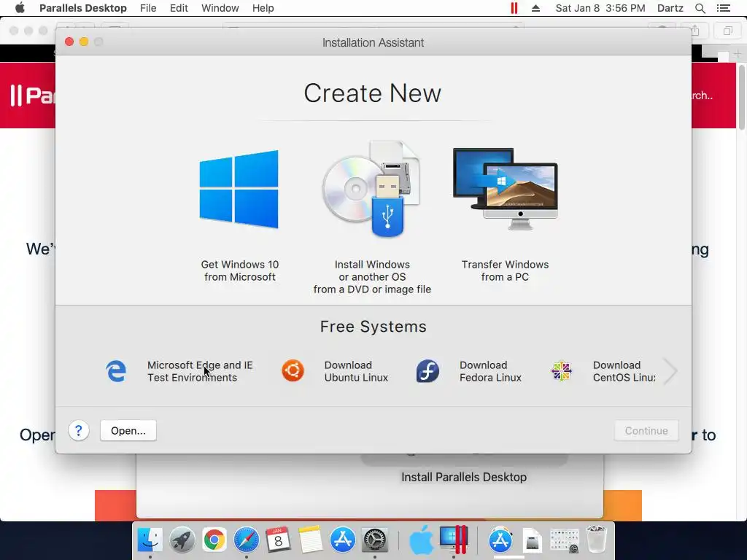Open Launchpad from the Dock
Screen dimensions: 747x560
coord(182,540)
